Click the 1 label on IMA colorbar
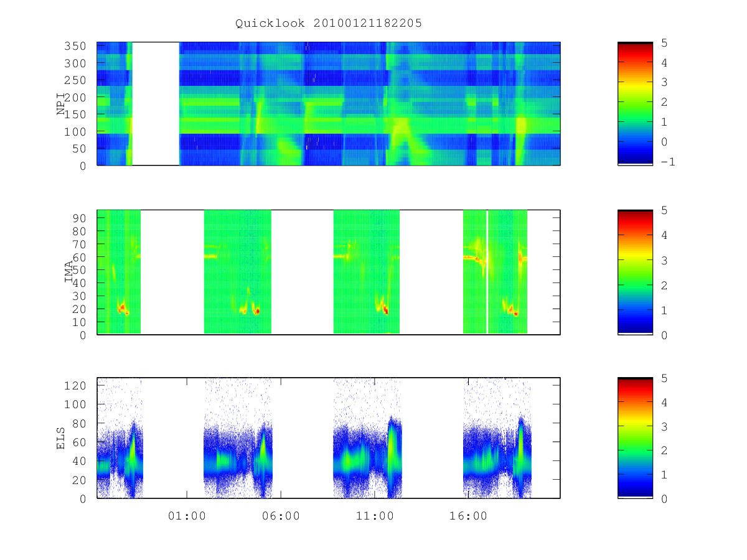 tap(664, 310)
